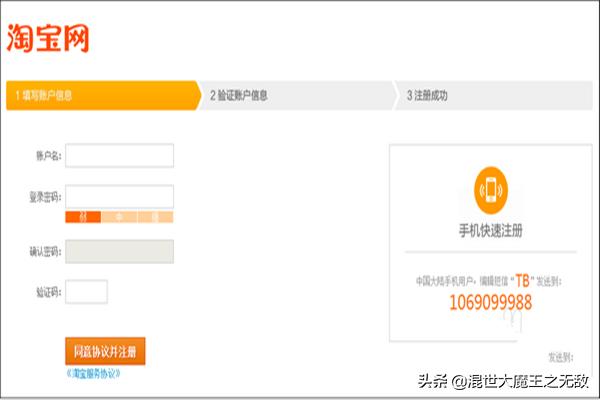Focus the 账户名 input field
The width and height of the screenshot is (600, 400).
pyautogui.click(x=119, y=155)
